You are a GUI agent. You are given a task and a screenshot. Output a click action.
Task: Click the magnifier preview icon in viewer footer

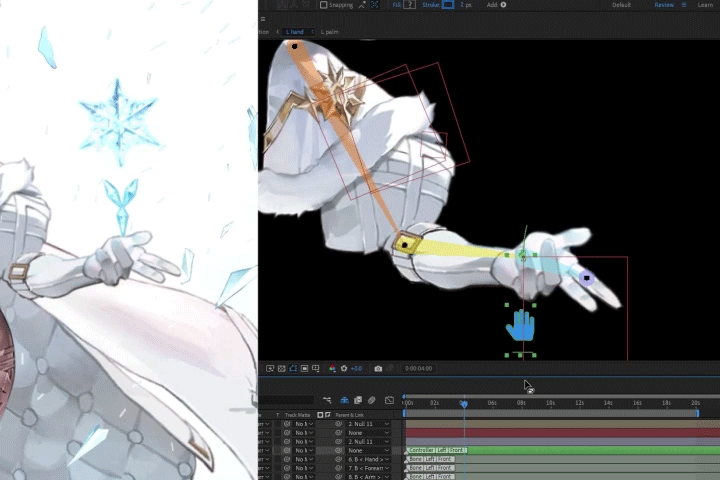(270, 368)
